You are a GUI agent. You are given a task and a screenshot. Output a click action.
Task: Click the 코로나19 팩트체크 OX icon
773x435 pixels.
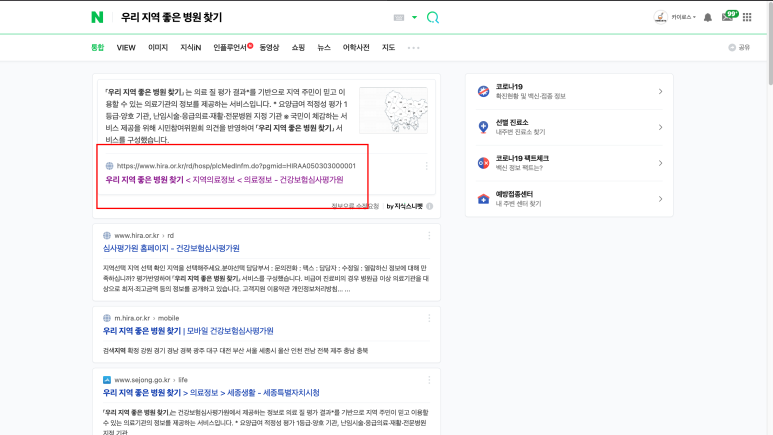click(x=483, y=163)
